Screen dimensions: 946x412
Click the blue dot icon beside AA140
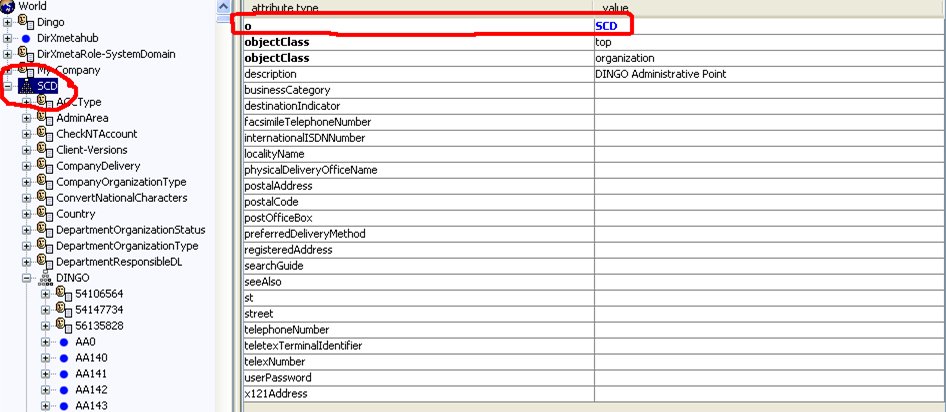63,358
